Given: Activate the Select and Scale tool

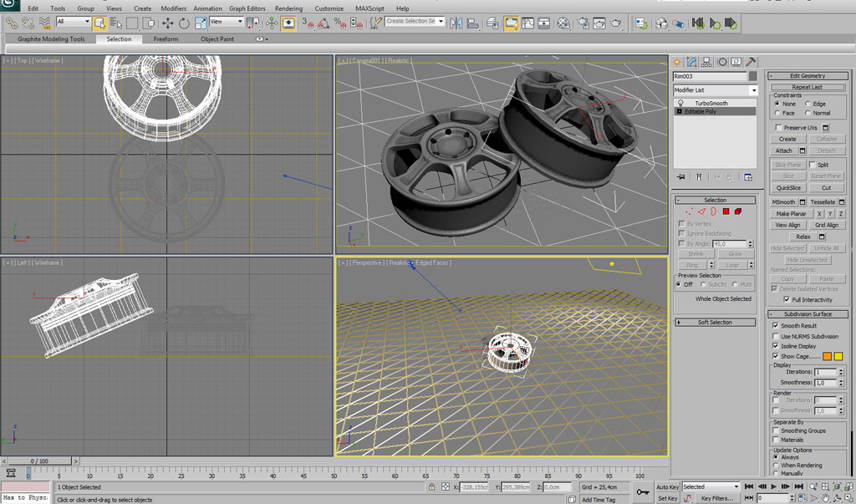Looking at the screenshot, I should pos(201,23).
